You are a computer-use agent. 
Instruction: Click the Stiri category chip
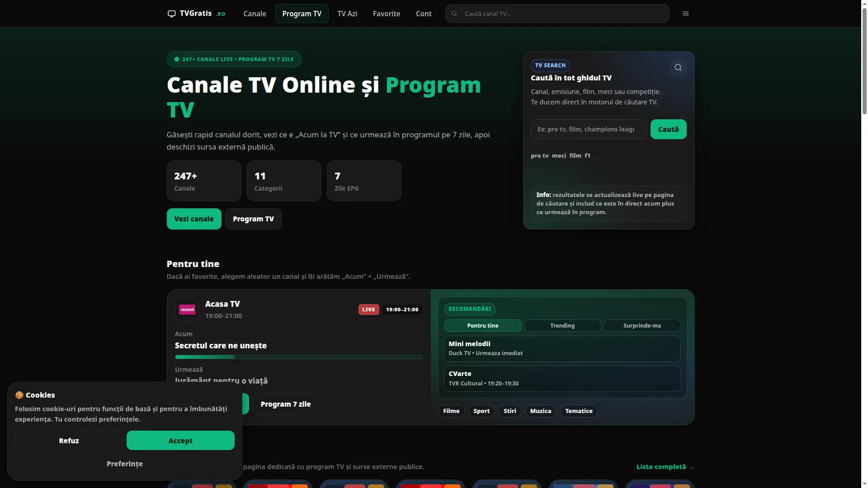[x=509, y=411]
